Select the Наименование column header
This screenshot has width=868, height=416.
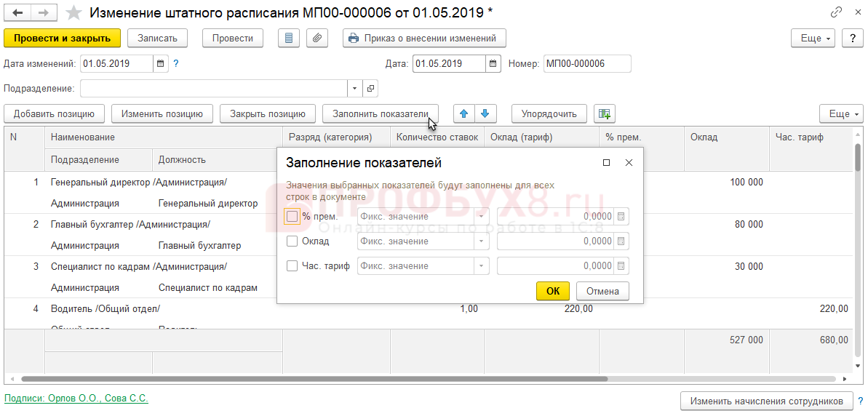(x=163, y=137)
